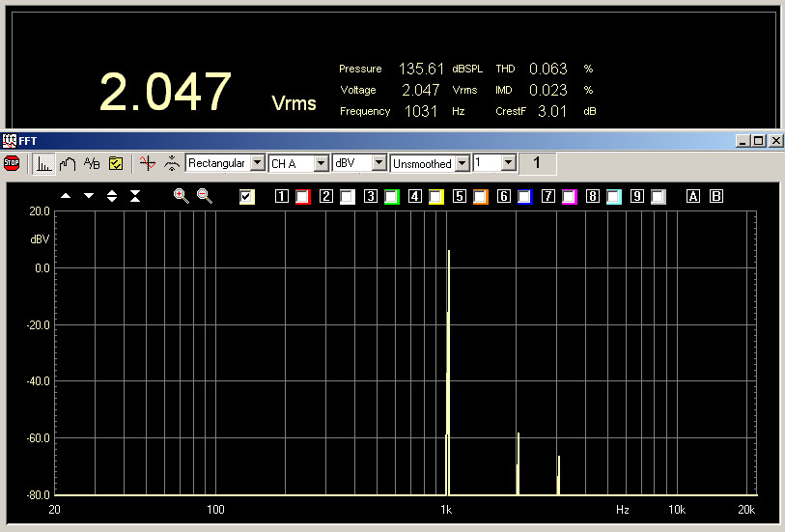Viewport: 785px width, 532px height.
Task: Click the A/B compare toolbar icon
Action: [x=92, y=163]
